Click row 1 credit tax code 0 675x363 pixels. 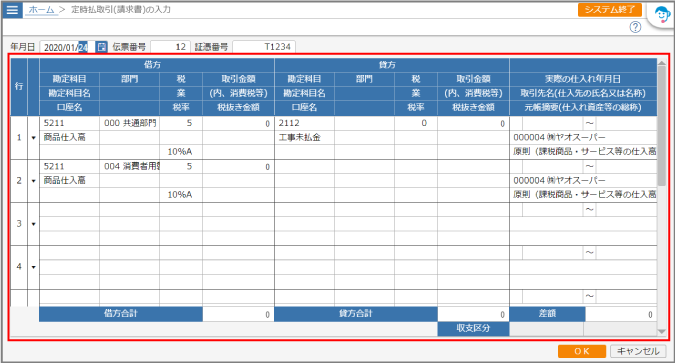click(x=416, y=123)
